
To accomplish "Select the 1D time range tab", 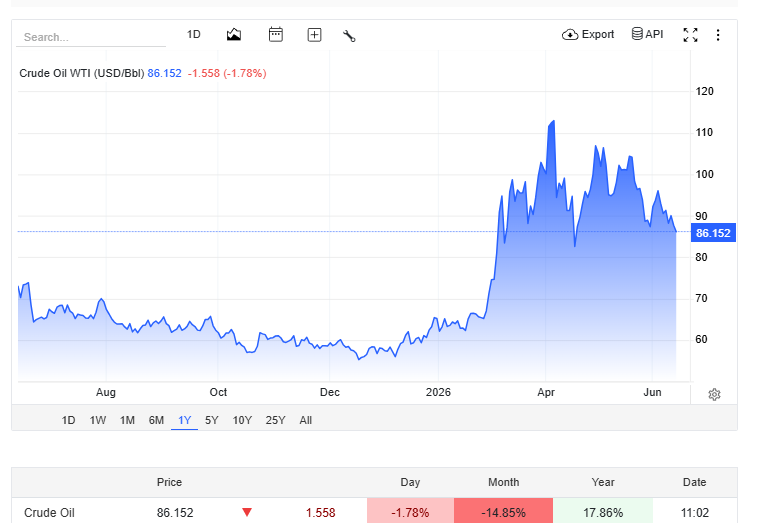I will (x=69, y=420).
